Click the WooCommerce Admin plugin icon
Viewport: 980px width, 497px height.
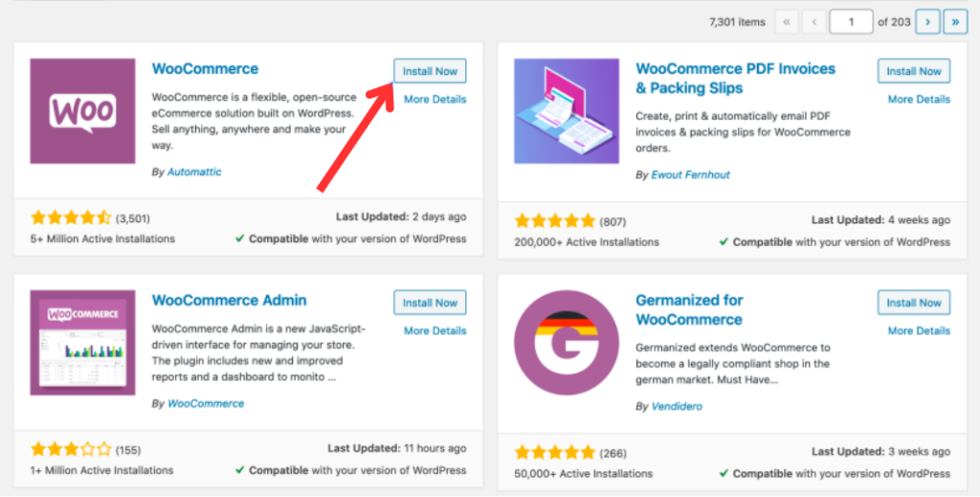coord(82,343)
